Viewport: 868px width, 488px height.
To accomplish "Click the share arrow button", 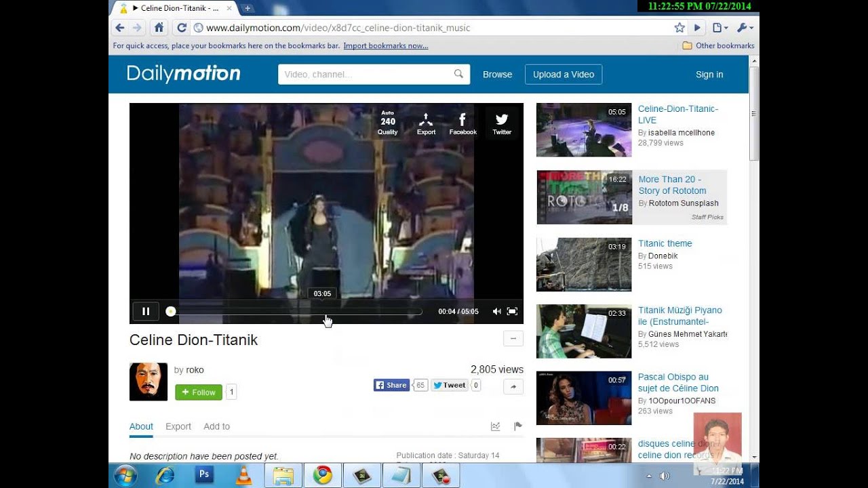I will (513, 386).
